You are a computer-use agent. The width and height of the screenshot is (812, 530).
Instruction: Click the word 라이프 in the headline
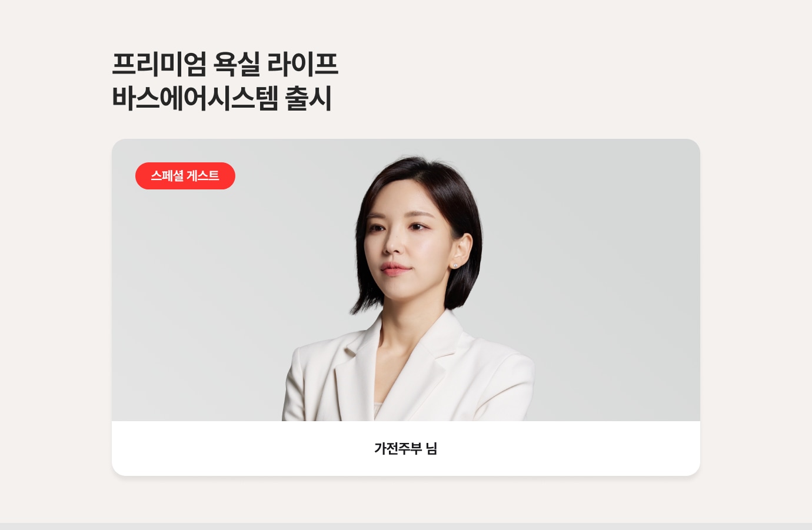(x=302, y=64)
